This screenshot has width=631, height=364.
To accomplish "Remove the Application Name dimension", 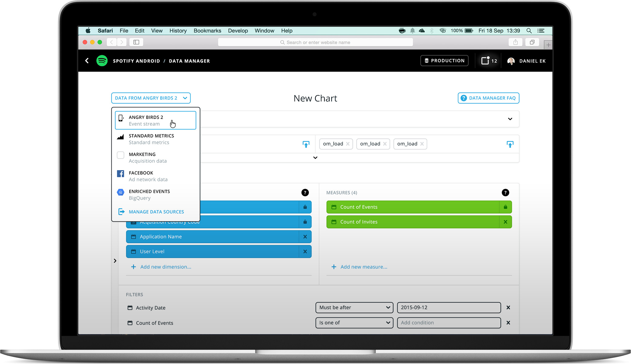I will (305, 237).
